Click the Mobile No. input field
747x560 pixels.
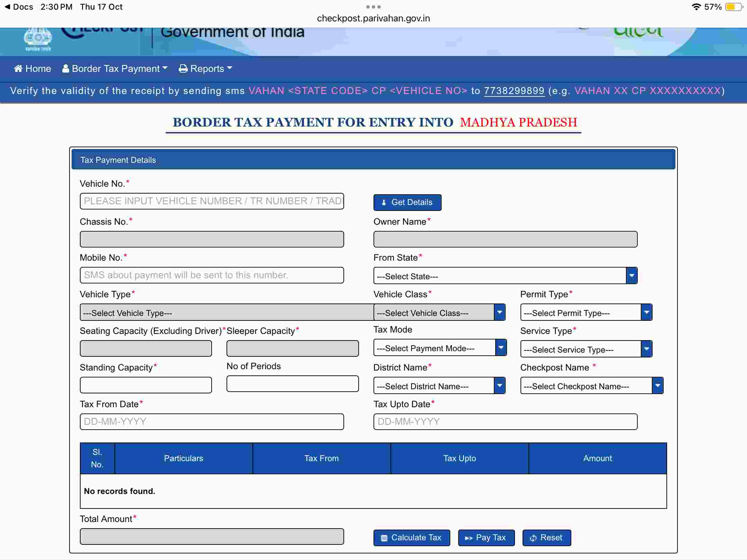point(212,275)
